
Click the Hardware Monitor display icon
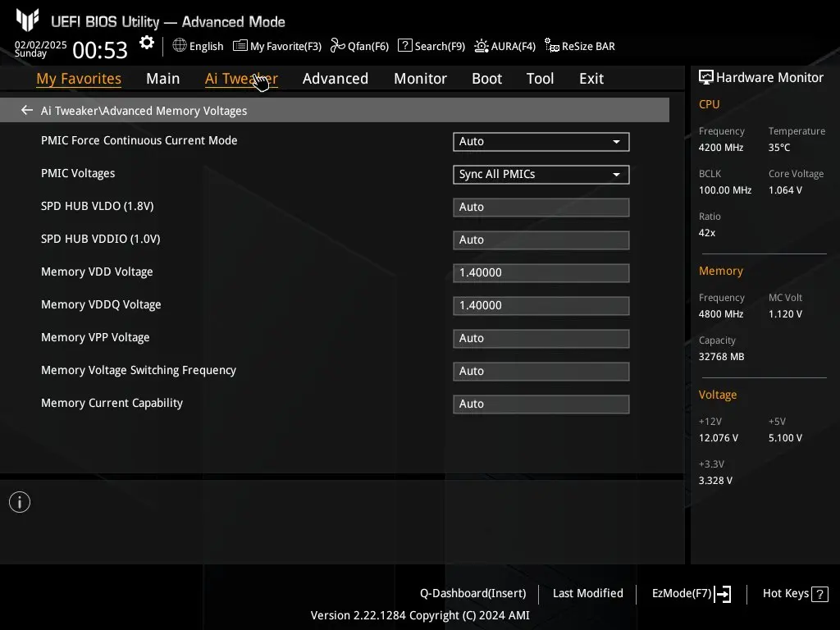click(x=706, y=78)
